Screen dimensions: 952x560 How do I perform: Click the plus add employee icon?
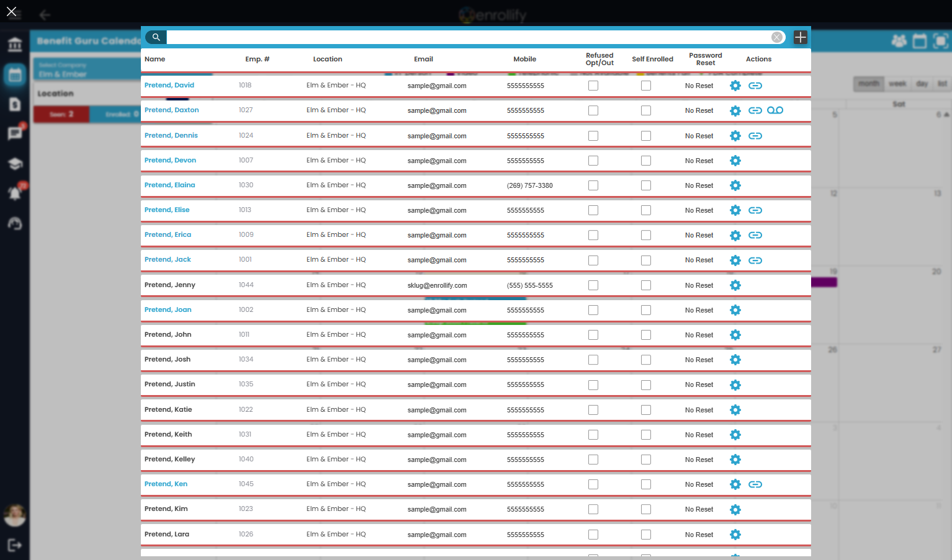pos(801,37)
